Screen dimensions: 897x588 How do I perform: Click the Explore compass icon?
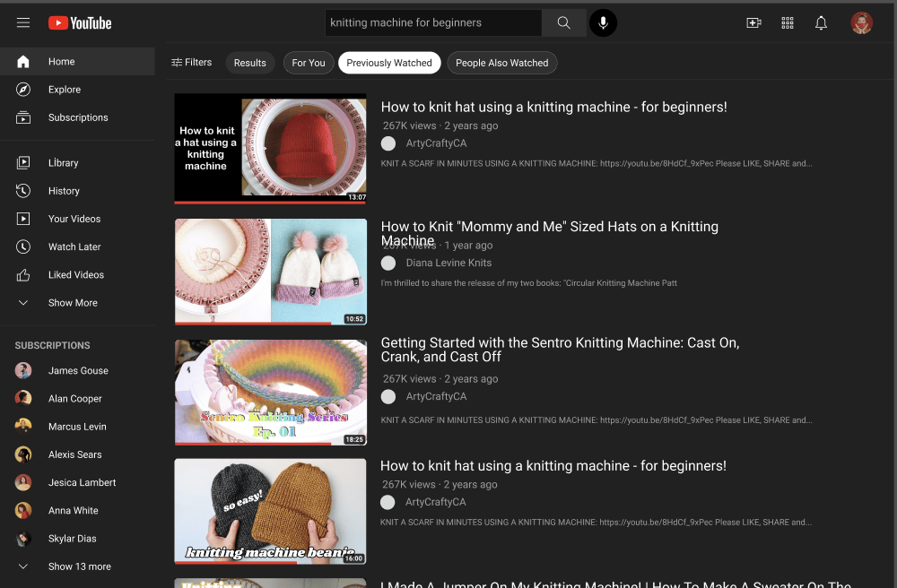[23, 90]
